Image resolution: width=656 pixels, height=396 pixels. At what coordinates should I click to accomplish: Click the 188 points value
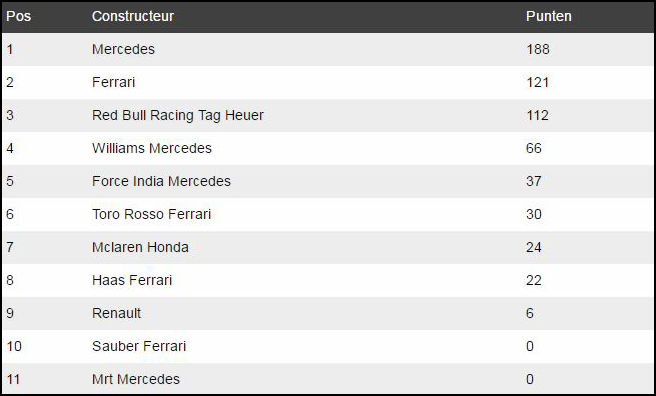(x=538, y=49)
